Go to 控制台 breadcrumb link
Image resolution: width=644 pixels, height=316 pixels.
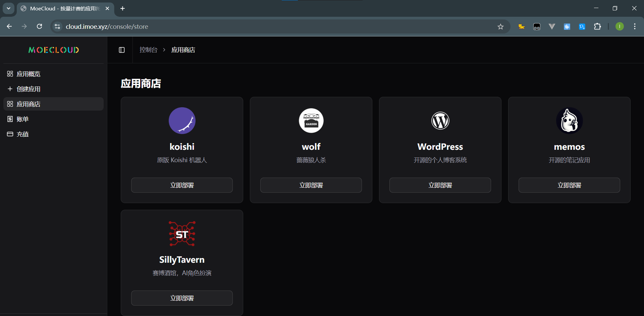pos(148,50)
